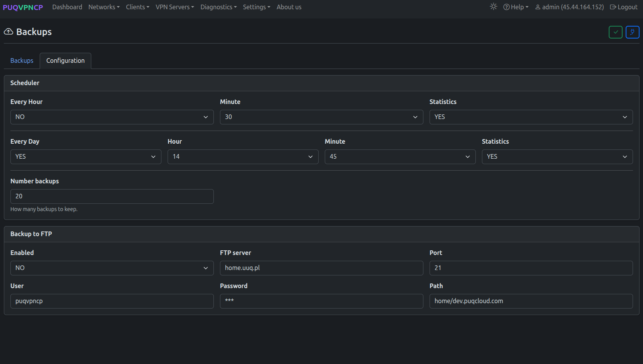Click the Path input field
This screenshot has width=643, height=364.
point(531,301)
